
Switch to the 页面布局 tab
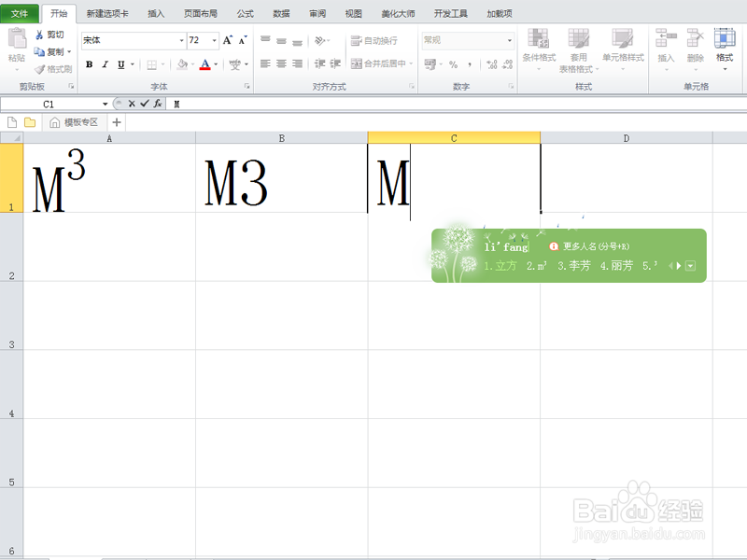click(x=201, y=13)
